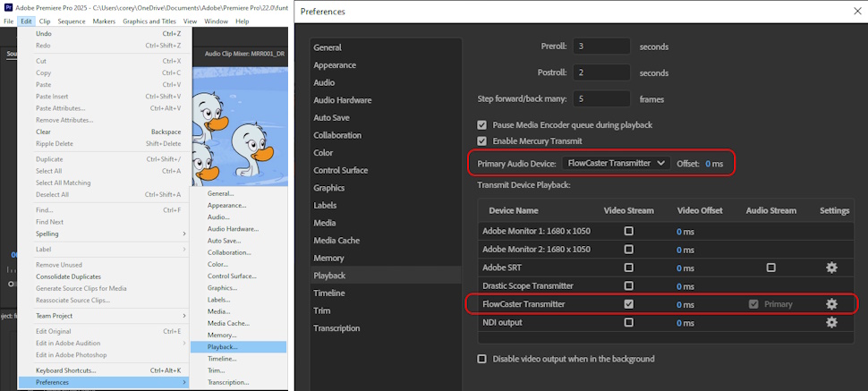The width and height of the screenshot is (868, 391).
Task: Click Audio Clip Mixer panel tab
Action: point(245,54)
